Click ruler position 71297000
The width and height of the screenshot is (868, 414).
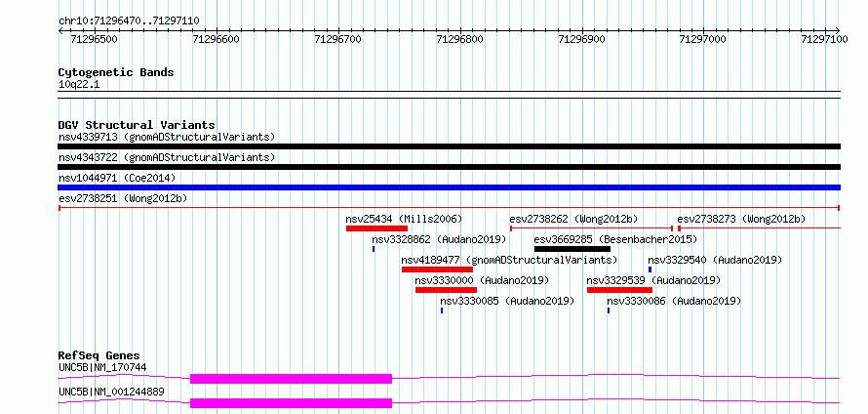point(702,39)
